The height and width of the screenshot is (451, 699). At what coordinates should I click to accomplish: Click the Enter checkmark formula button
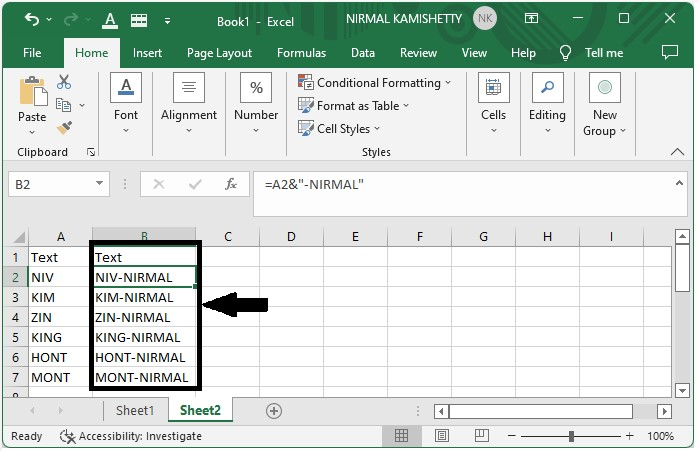coord(195,184)
